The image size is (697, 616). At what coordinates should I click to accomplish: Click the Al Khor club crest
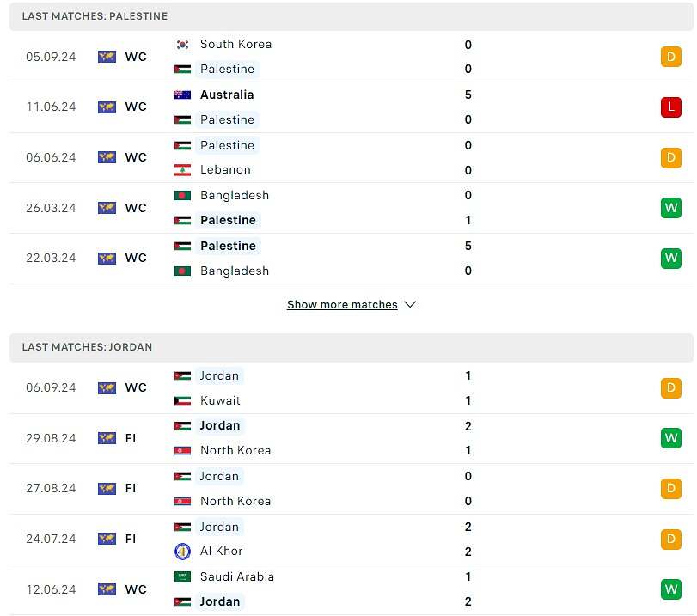pyautogui.click(x=182, y=551)
